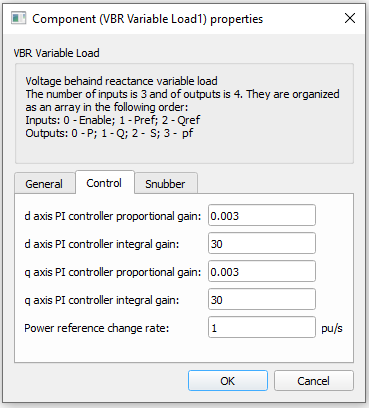This screenshot has height=408, width=369.
Task: Click the Power reference change rate label
Action: 97,328
